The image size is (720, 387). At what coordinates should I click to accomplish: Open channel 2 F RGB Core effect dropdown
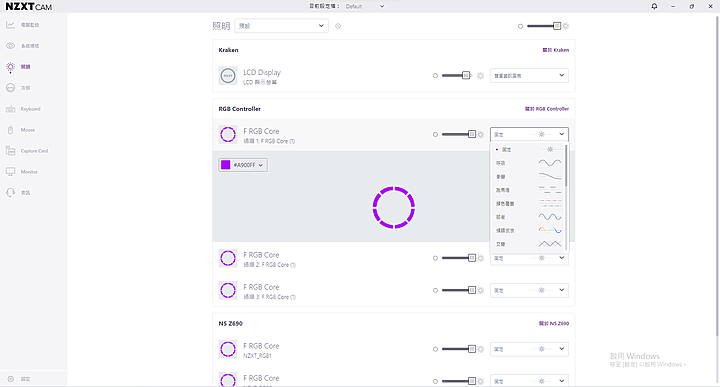pyautogui.click(x=529, y=258)
